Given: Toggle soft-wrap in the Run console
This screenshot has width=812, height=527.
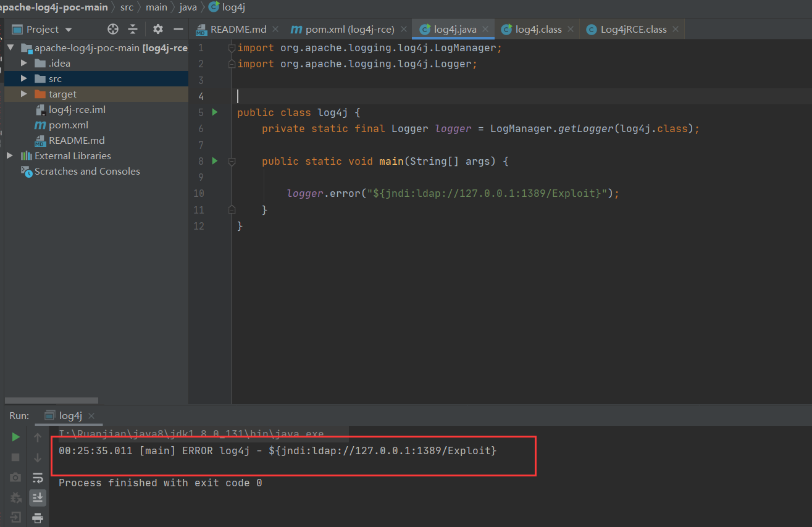Looking at the screenshot, I should (38, 478).
